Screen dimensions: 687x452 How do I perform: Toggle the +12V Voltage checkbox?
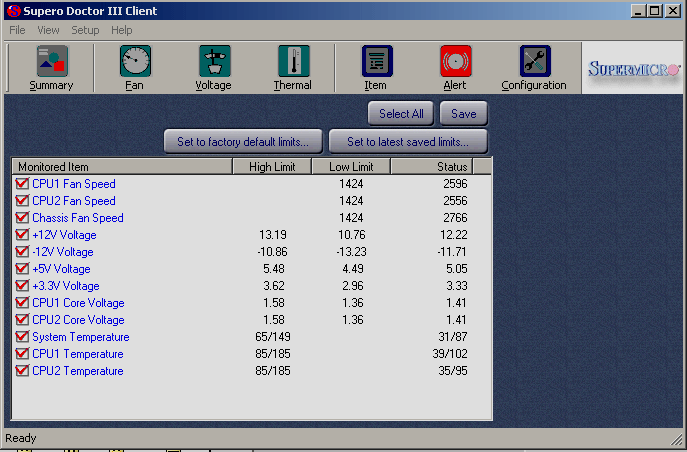tap(22, 235)
